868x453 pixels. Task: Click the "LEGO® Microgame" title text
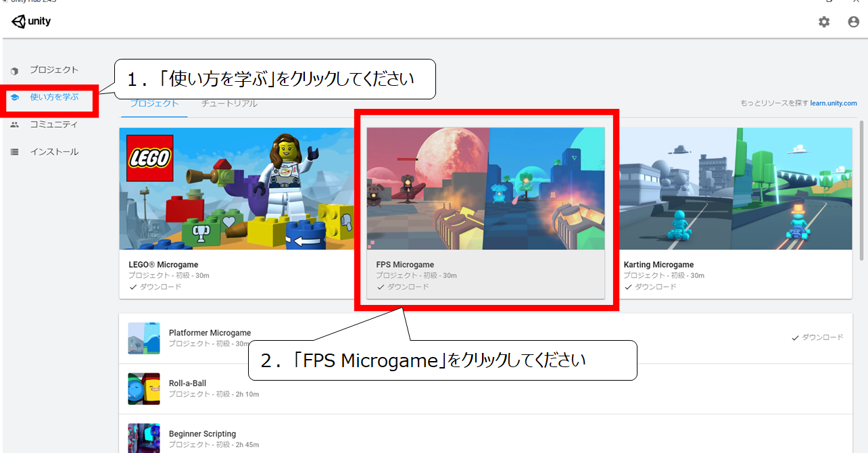point(164,265)
